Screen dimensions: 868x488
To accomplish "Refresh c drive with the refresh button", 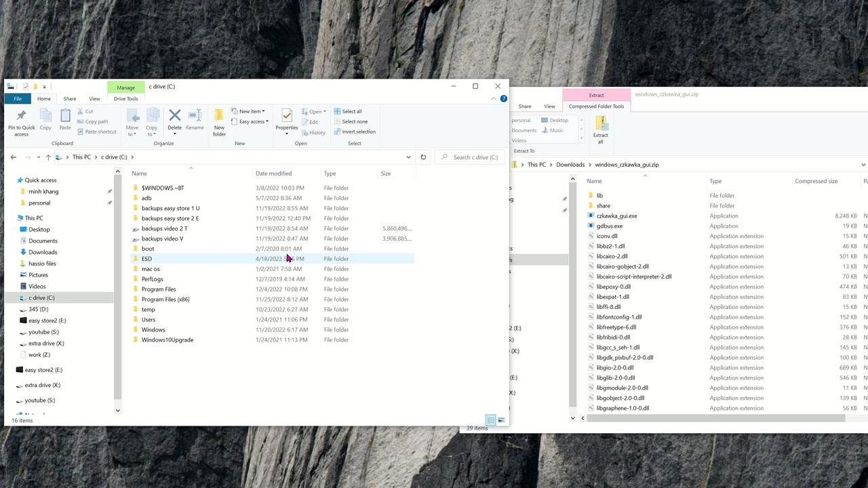I will (x=423, y=157).
